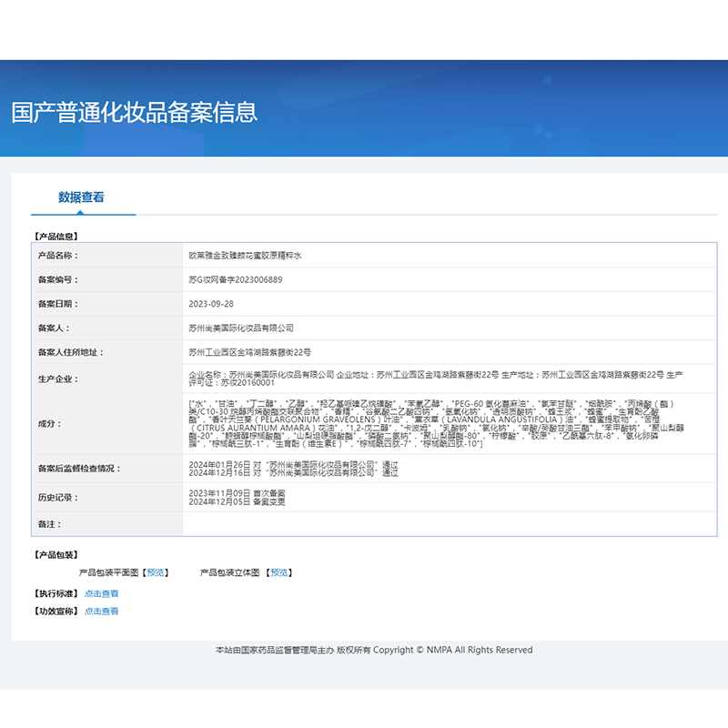This screenshot has height=728, width=728.
Task: Open the 数据查看 tab
Action: 82,197
